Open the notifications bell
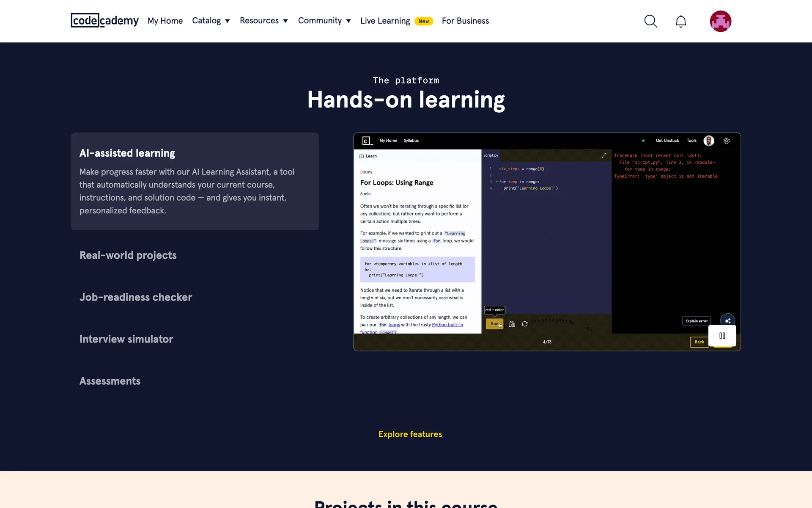812x508 pixels. (x=680, y=21)
